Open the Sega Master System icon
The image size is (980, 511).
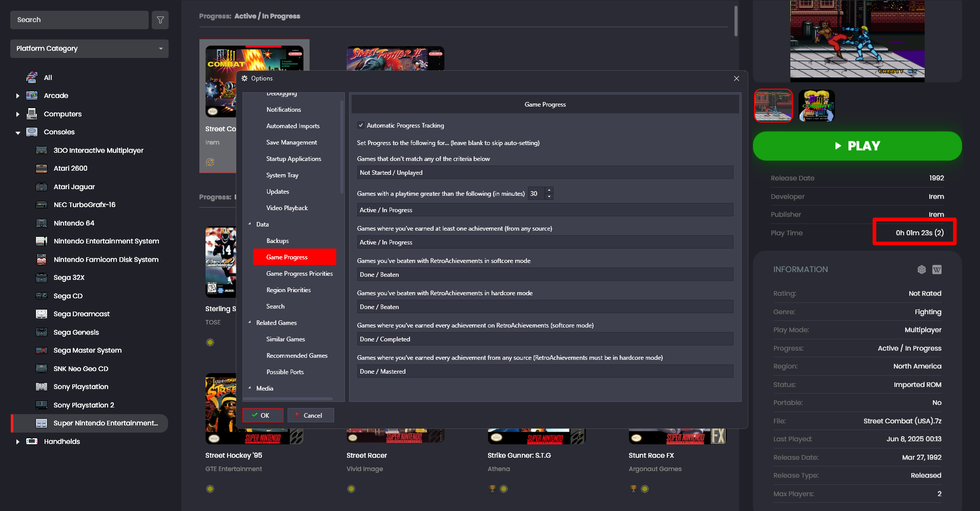click(x=42, y=350)
